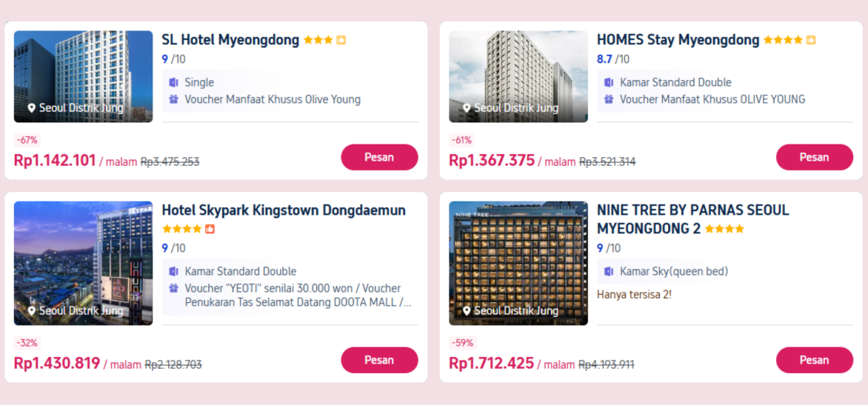Click the Rp1.142.101 discounted price
The height and width of the screenshot is (405, 868).
[x=55, y=160]
